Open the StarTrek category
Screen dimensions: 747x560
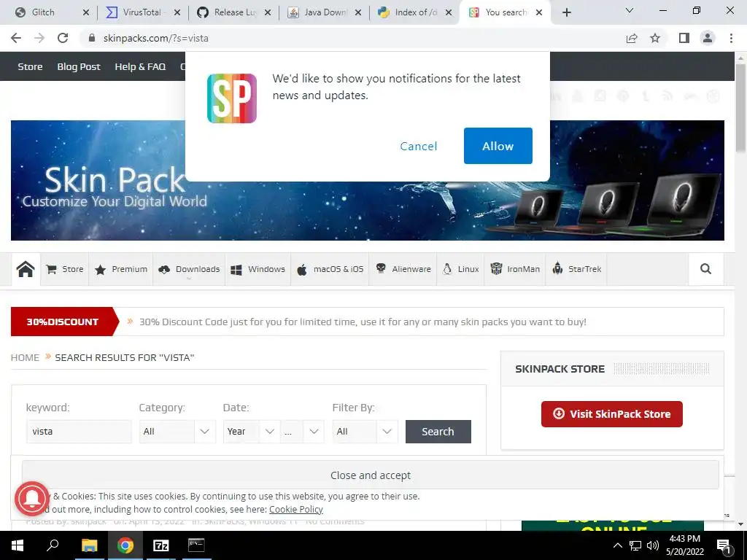pos(576,269)
